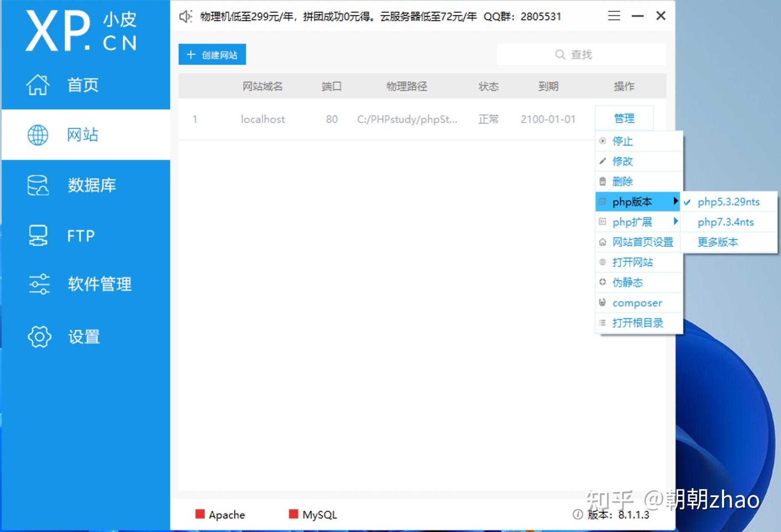Choose 更多版本 in submenu
Viewport: 781px width, 532px height.
pyautogui.click(x=728, y=242)
